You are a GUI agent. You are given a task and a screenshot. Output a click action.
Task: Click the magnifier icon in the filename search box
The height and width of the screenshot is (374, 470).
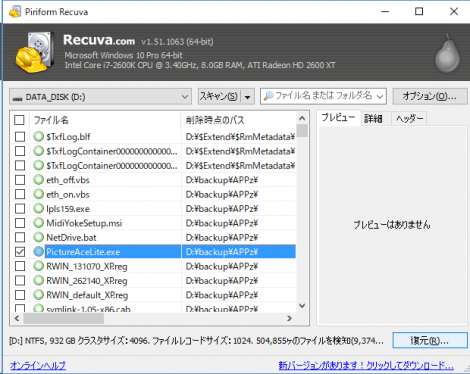pyautogui.click(x=268, y=96)
